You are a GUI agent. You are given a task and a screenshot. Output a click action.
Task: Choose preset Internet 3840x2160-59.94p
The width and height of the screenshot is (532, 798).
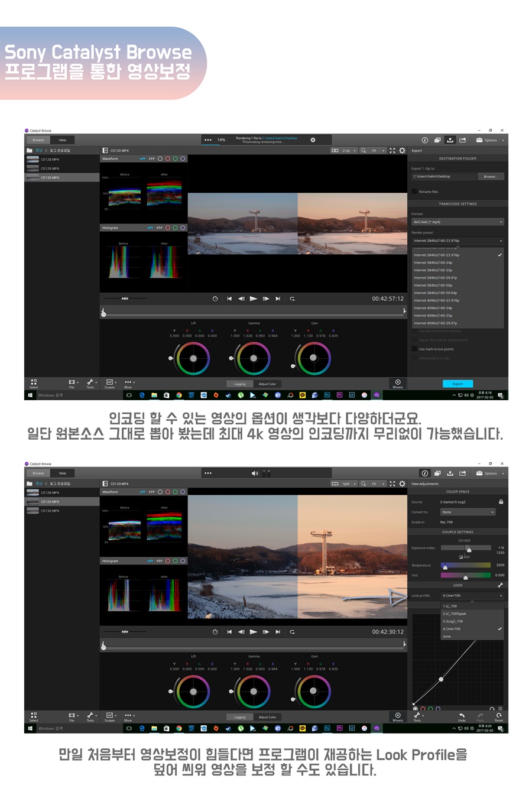pos(458,293)
